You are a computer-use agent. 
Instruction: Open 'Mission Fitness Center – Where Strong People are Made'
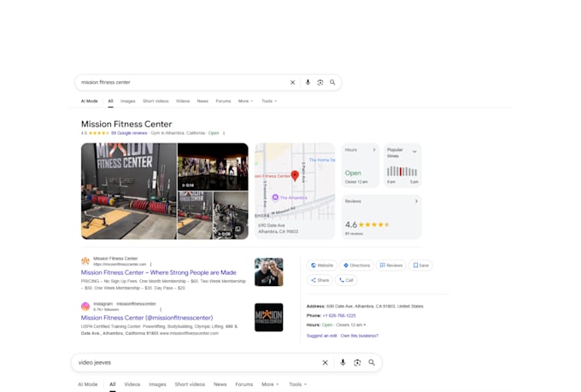[x=159, y=272]
